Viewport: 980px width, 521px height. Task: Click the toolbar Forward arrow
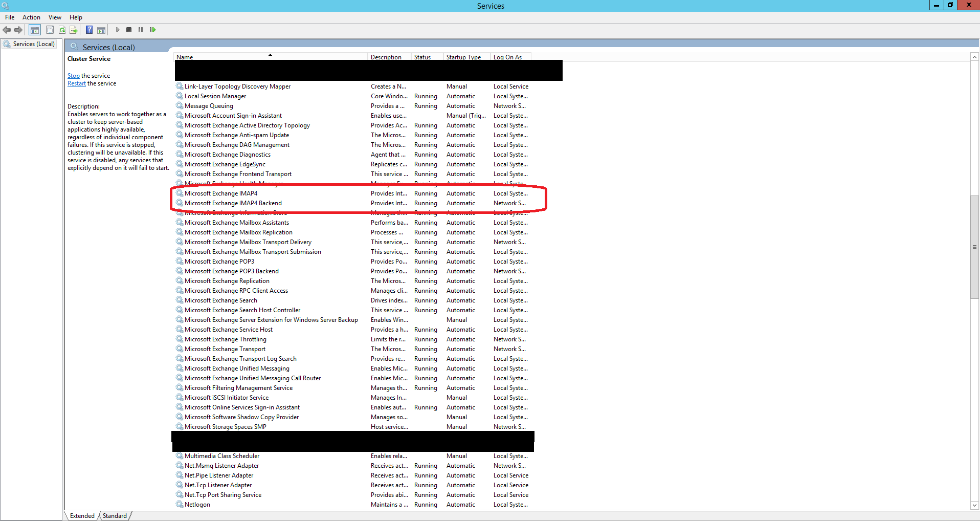[18, 30]
